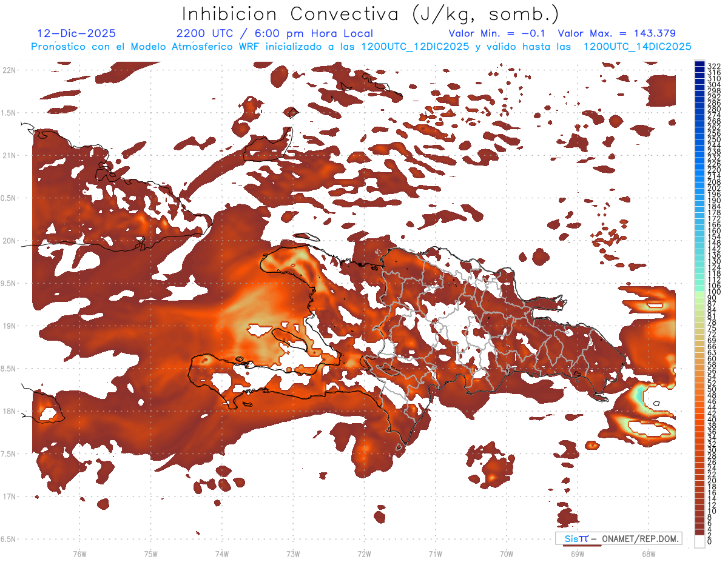Click the '1200UTC_12DIC2025' initialization time
Image resolution: width=728 pixels, height=562 pixels.
click(x=415, y=47)
